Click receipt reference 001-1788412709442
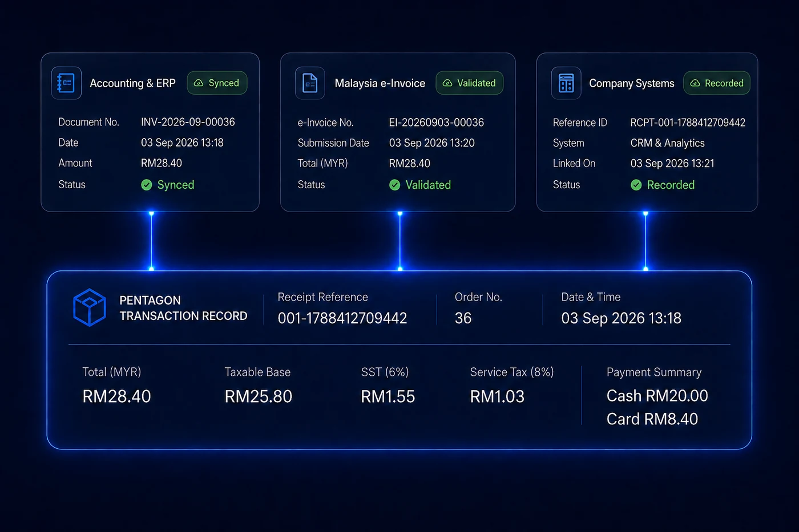The image size is (799, 532). pyautogui.click(x=342, y=318)
